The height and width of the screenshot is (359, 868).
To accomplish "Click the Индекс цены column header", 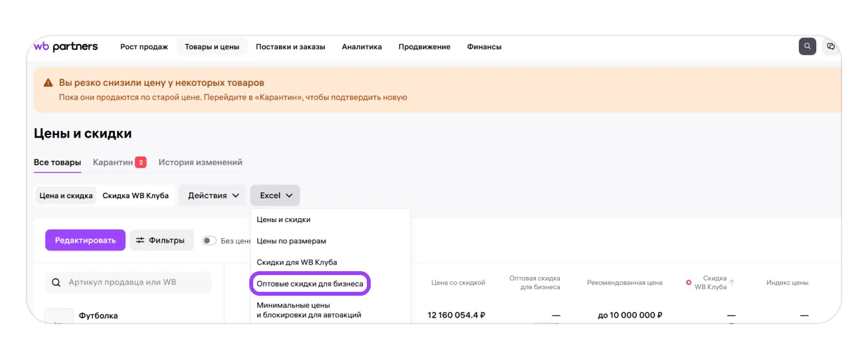I will [787, 283].
